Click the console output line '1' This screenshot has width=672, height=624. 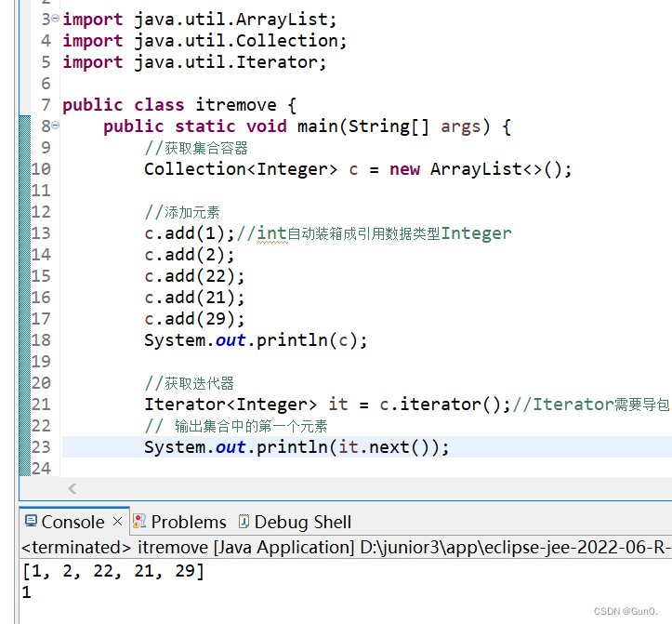pos(27,592)
